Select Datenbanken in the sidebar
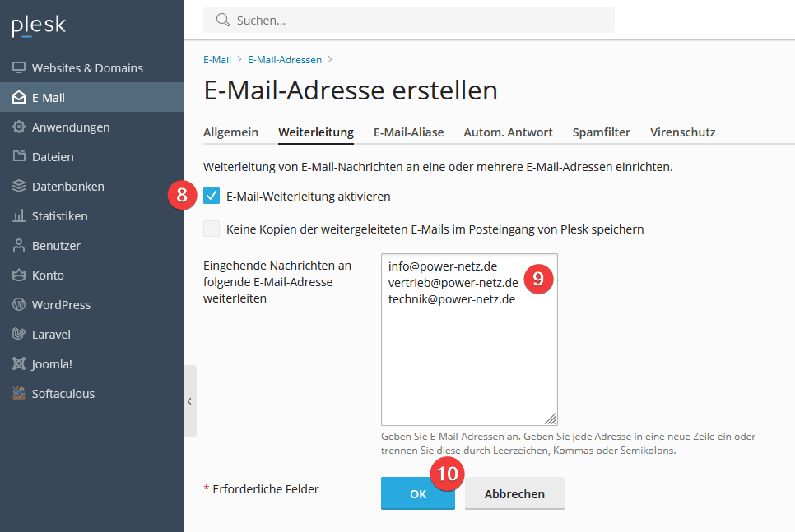This screenshot has height=532, width=795. tap(69, 186)
